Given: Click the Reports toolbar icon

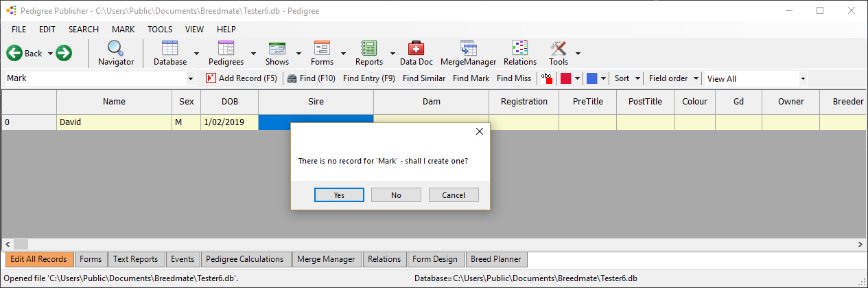Looking at the screenshot, I should click(369, 53).
